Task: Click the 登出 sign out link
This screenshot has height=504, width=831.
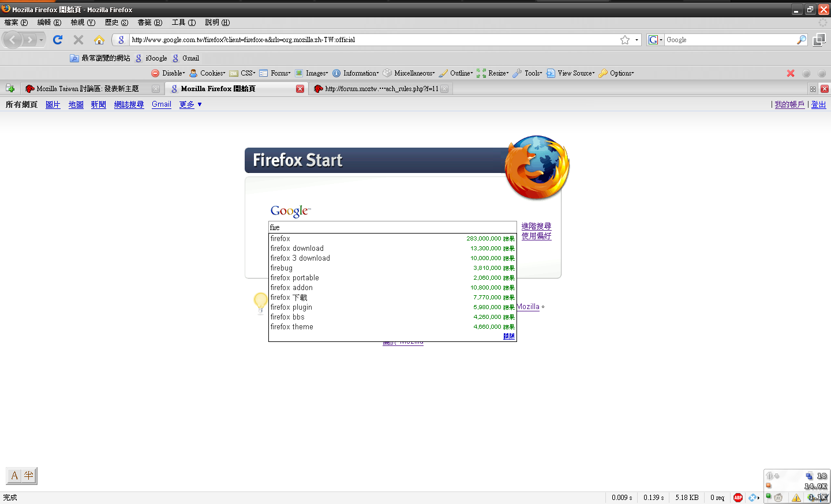Action: tap(819, 104)
